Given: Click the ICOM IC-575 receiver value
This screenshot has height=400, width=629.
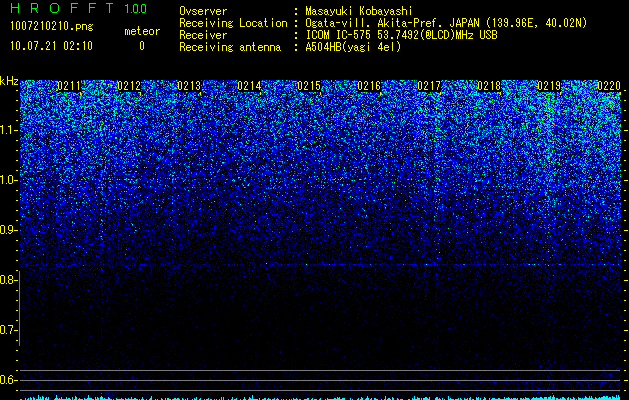Looking at the screenshot, I should (401, 35).
